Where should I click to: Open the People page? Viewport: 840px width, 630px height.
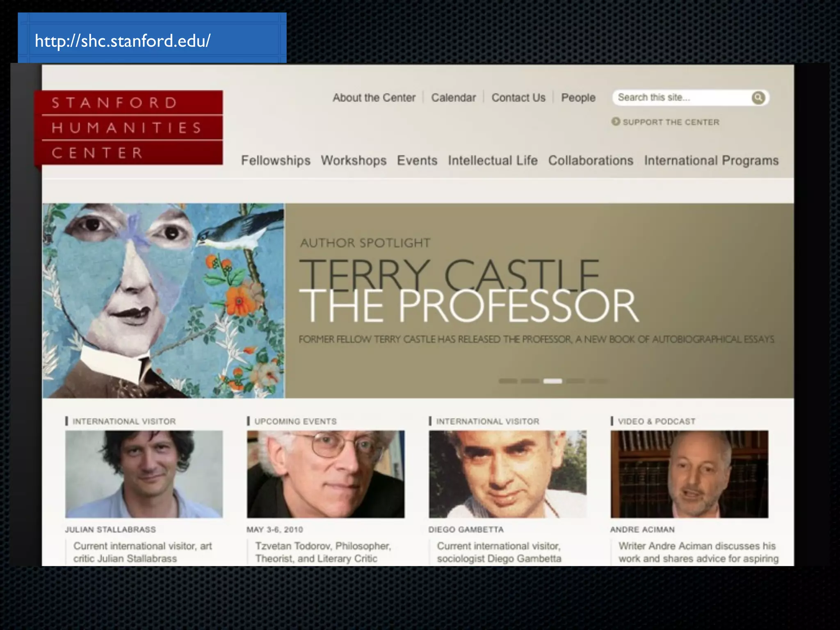click(x=578, y=98)
